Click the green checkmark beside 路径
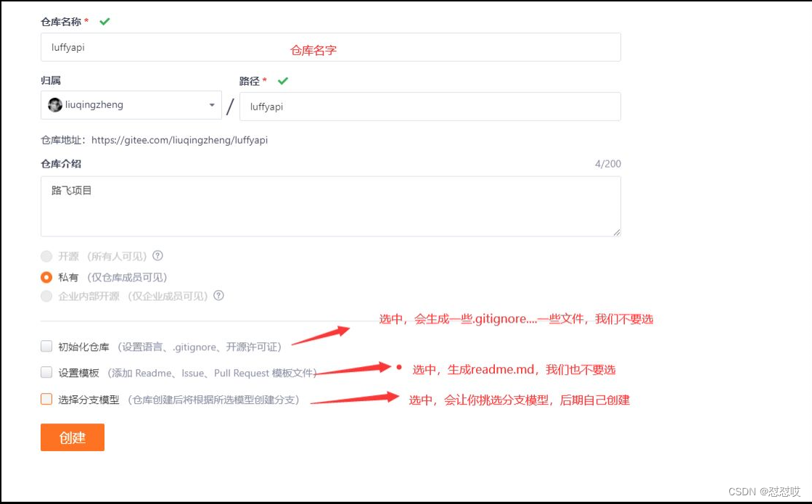This screenshot has height=504, width=812. (283, 80)
